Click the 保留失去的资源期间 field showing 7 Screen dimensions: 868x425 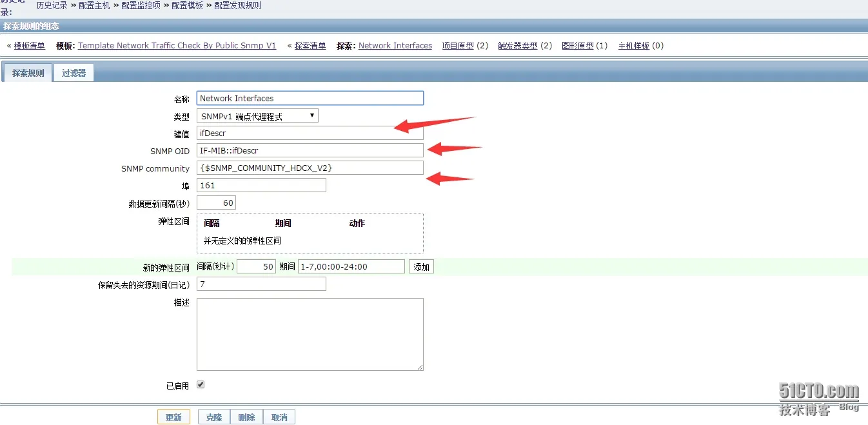[261, 284]
